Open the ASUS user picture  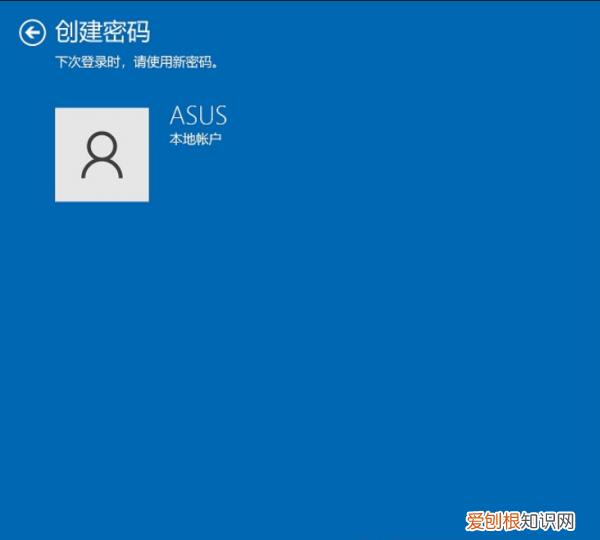(102, 155)
